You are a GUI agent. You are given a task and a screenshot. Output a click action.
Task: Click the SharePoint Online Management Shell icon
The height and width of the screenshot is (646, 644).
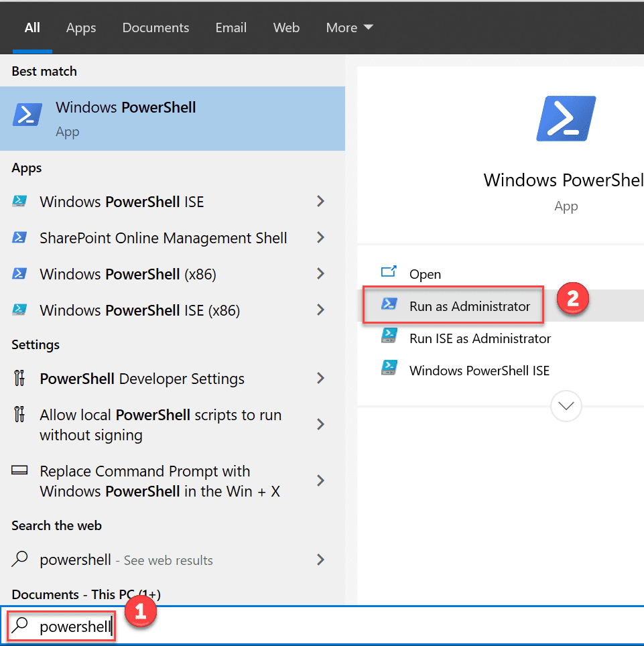(19, 238)
